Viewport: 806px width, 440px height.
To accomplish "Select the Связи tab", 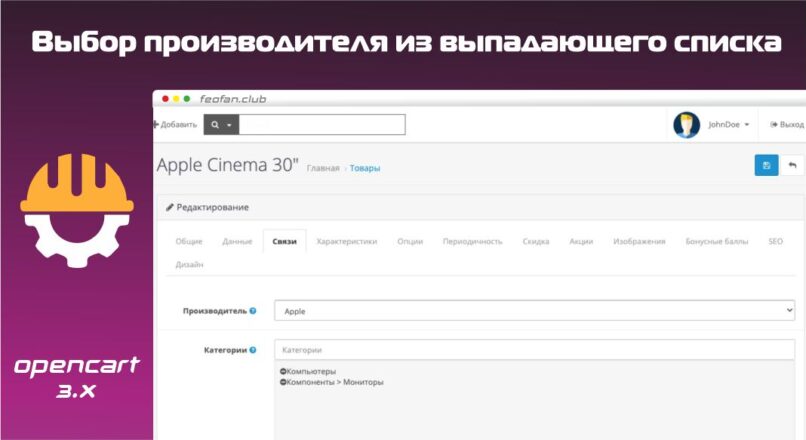I will [x=284, y=241].
